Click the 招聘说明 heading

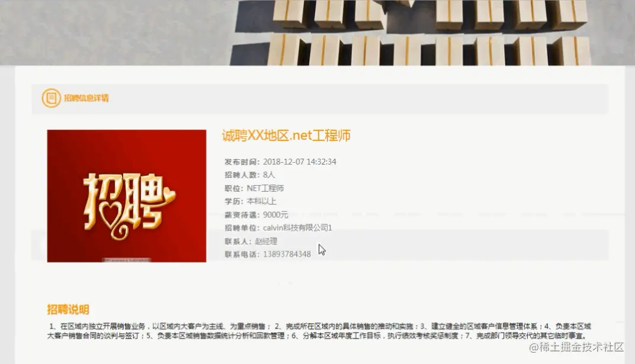coord(68,310)
